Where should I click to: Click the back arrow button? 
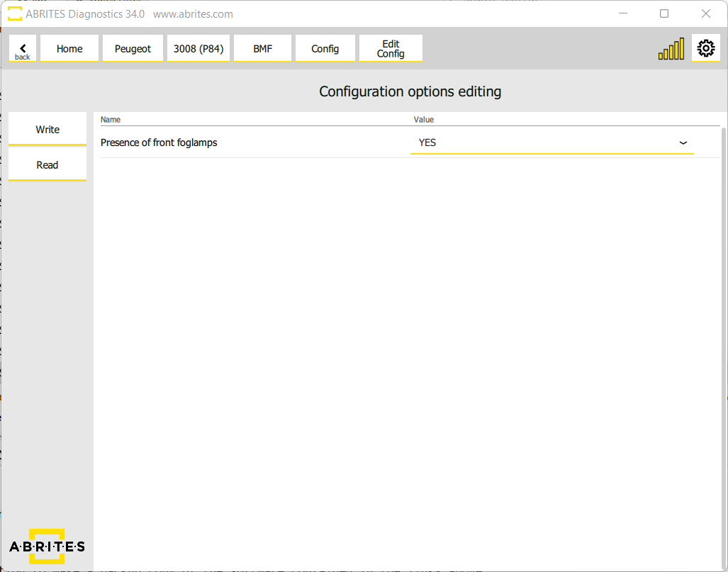22,48
